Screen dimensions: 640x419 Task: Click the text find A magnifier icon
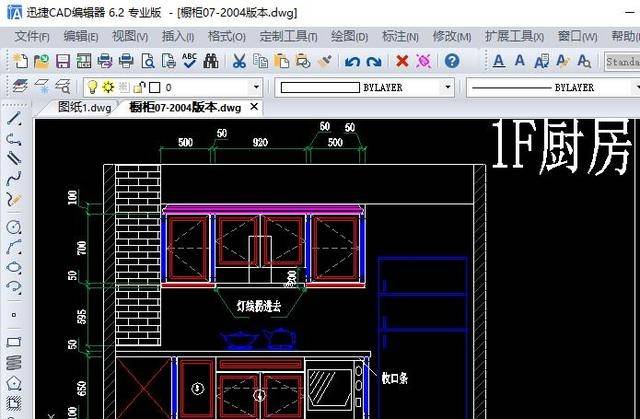click(584, 61)
